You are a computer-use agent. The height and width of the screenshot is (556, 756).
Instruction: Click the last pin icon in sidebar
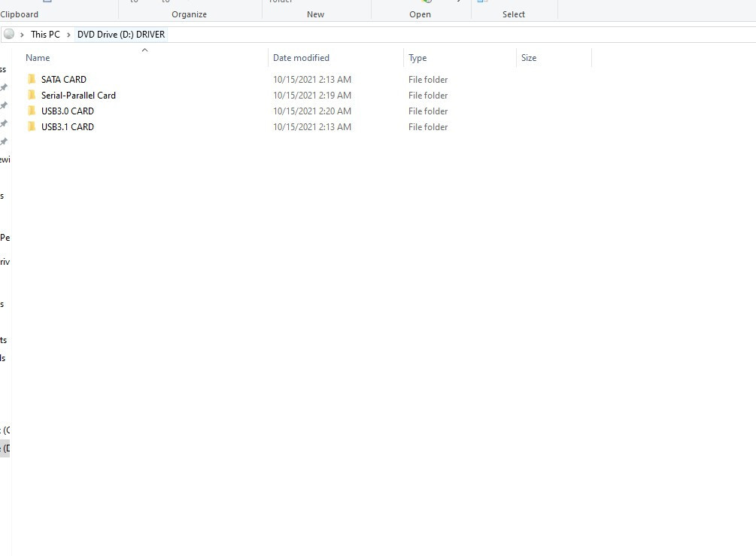pyautogui.click(x=4, y=141)
